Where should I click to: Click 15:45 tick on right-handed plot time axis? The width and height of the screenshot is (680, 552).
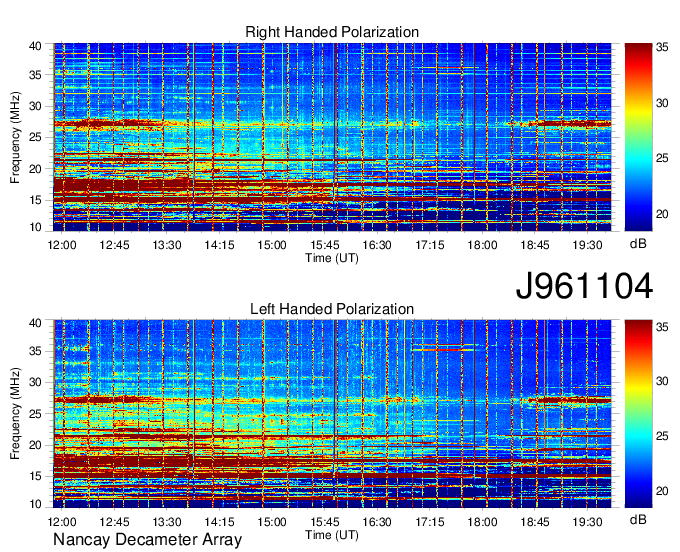325,245
